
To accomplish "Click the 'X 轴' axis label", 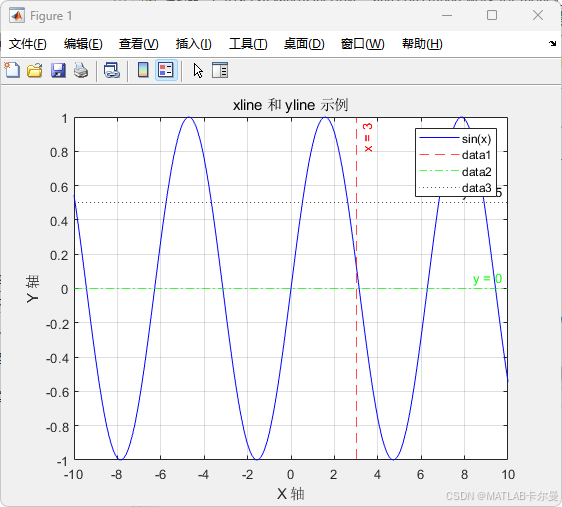I will click(x=291, y=494).
